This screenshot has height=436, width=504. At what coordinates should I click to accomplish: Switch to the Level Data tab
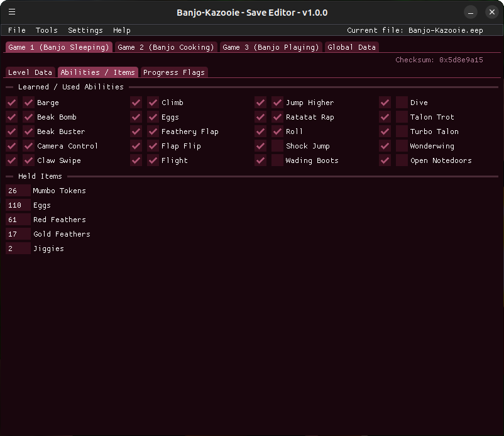pos(30,72)
